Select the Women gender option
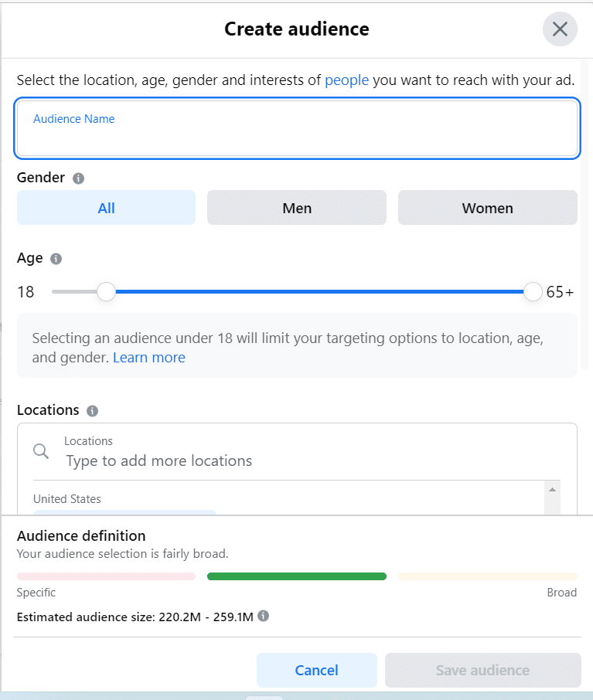The height and width of the screenshot is (700, 593). [488, 208]
